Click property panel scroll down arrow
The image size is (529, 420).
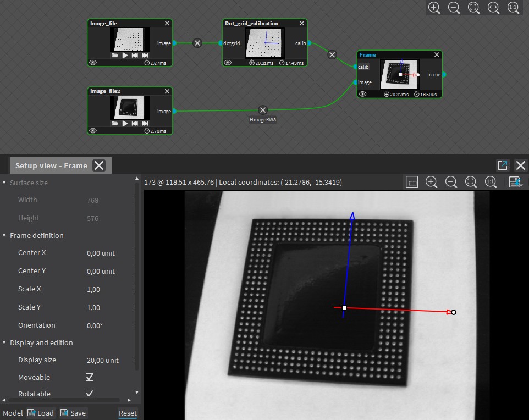click(136, 393)
